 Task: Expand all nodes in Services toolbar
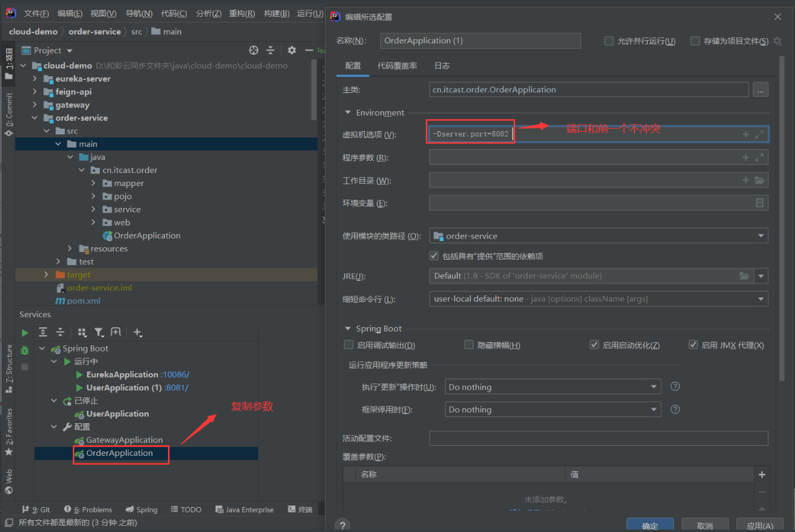pyautogui.click(x=43, y=332)
